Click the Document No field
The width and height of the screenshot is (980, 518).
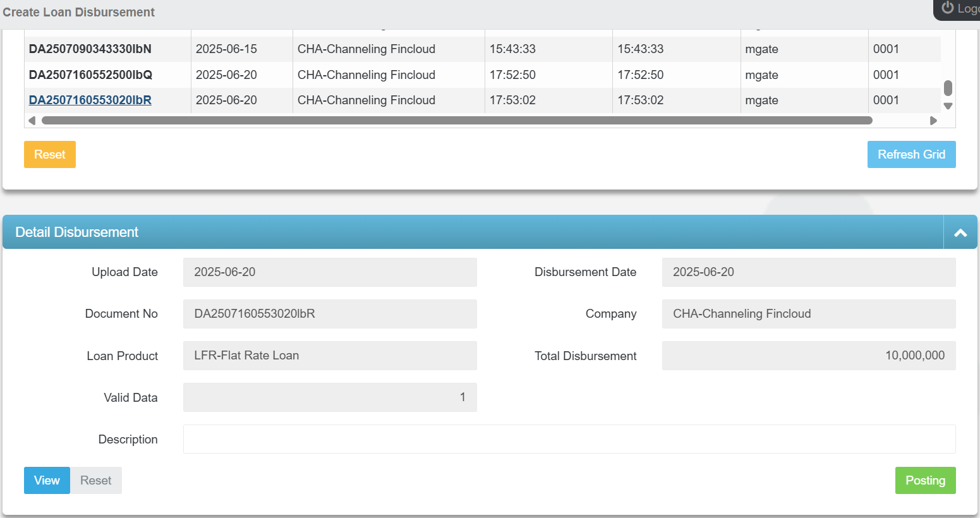coord(329,314)
